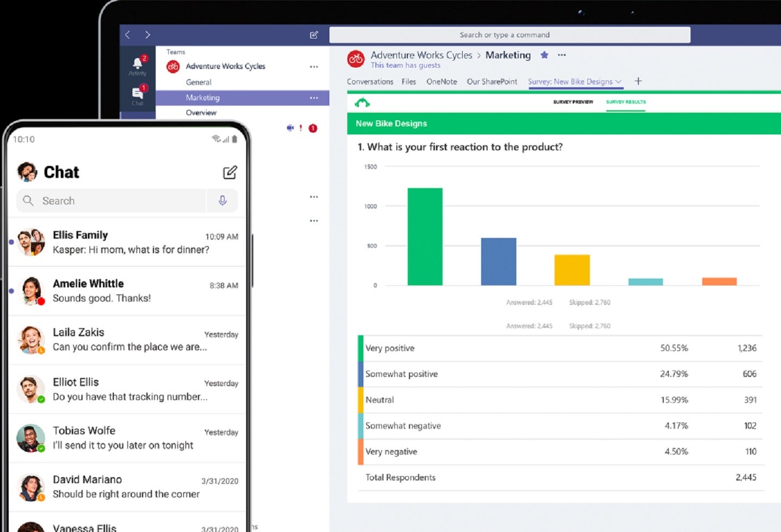The image size is (781, 532).
Task: Switch to the Files tab
Action: (x=408, y=82)
